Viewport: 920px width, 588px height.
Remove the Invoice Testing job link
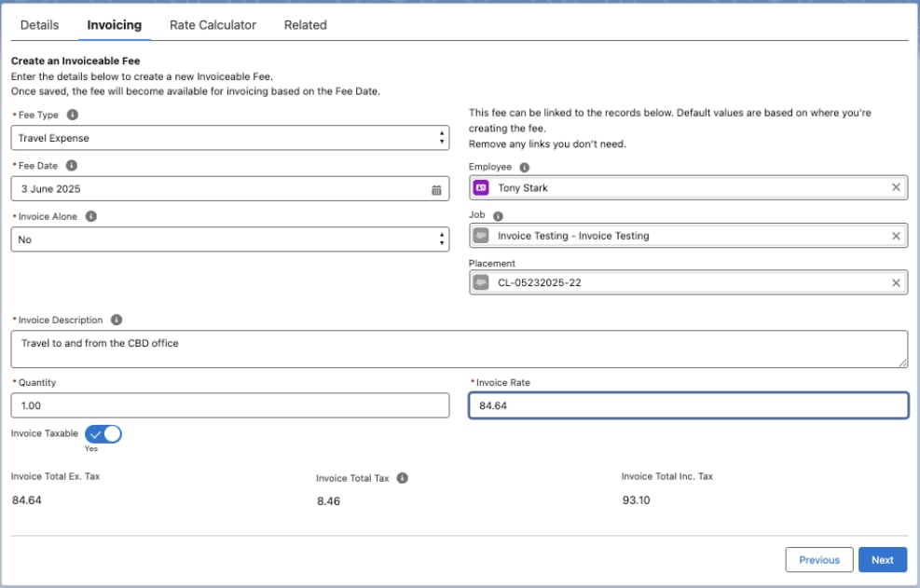(x=896, y=236)
